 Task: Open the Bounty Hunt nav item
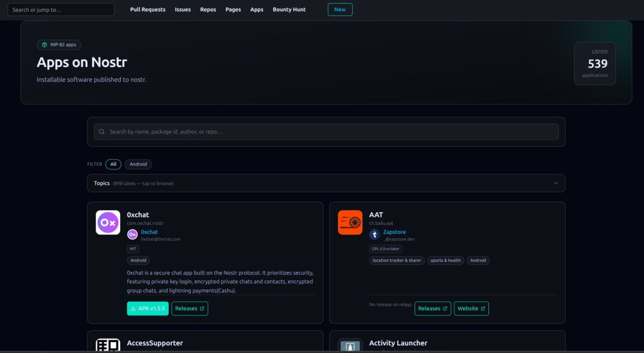tap(289, 10)
